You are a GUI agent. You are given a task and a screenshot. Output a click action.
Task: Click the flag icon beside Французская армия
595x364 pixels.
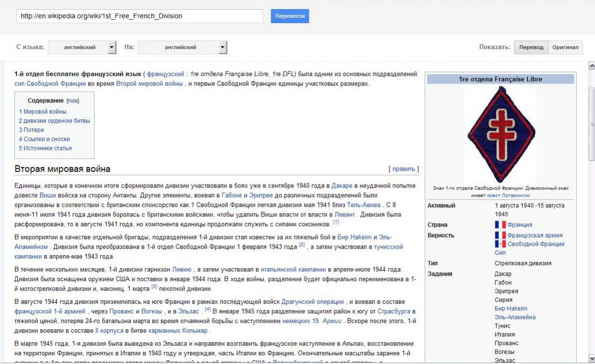(x=500, y=235)
